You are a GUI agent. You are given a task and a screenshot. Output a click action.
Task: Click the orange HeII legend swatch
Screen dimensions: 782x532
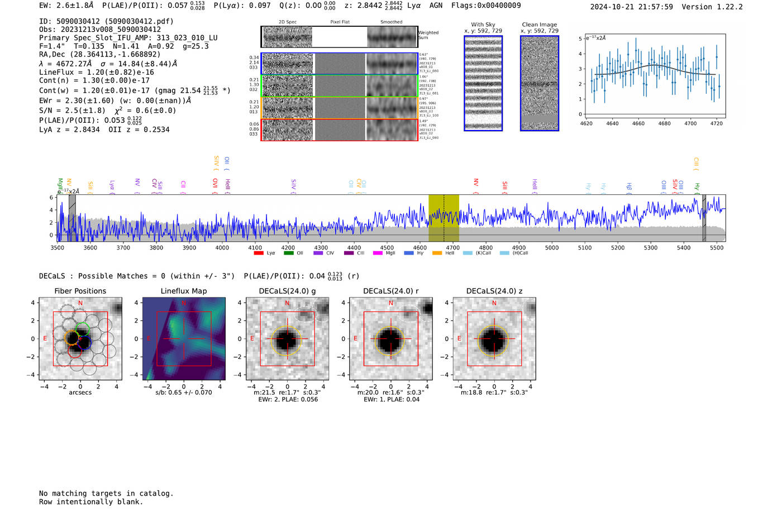tap(437, 253)
